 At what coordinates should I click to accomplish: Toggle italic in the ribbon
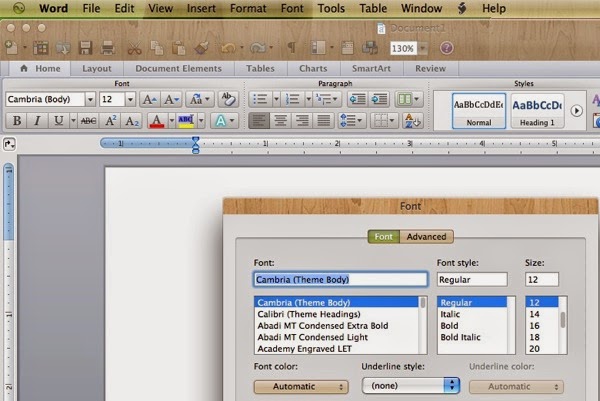[x=36, y=121]
